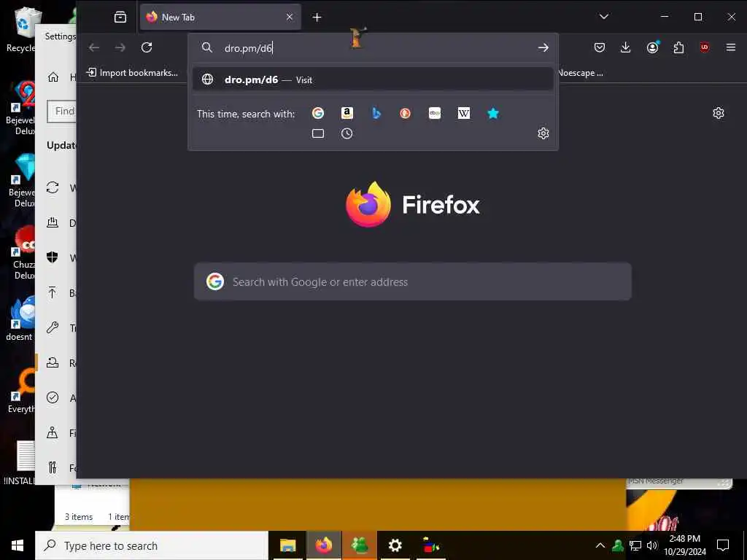Open the Action Center notifications icon
The height and width of the screenshot is (560, 747).
pos(723,545)
